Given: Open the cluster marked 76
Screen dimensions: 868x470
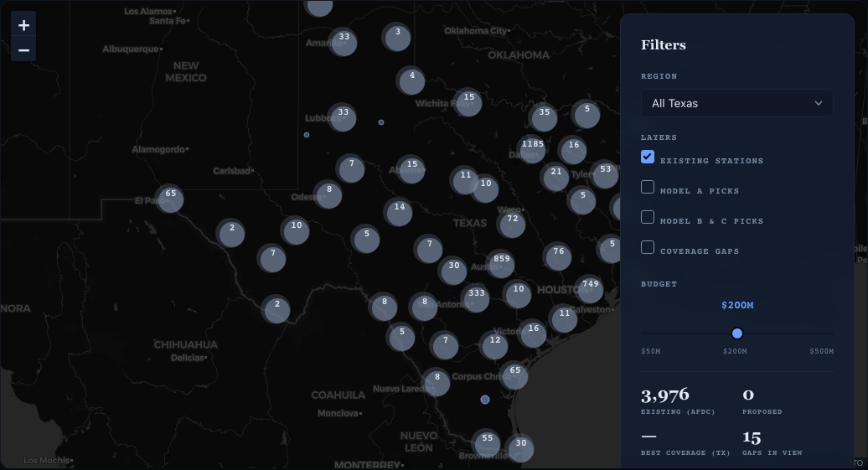Looking at the screenshot, I should (x=558, y=256).
